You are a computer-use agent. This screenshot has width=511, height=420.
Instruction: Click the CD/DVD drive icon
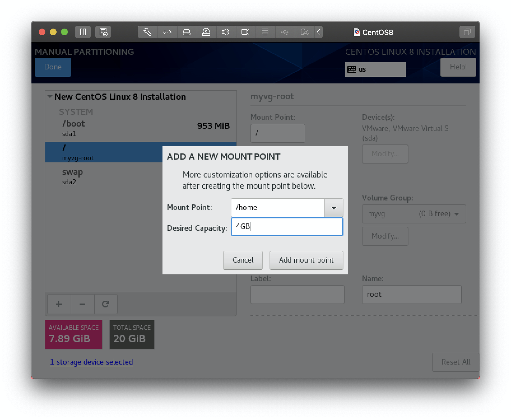(206, 32)
